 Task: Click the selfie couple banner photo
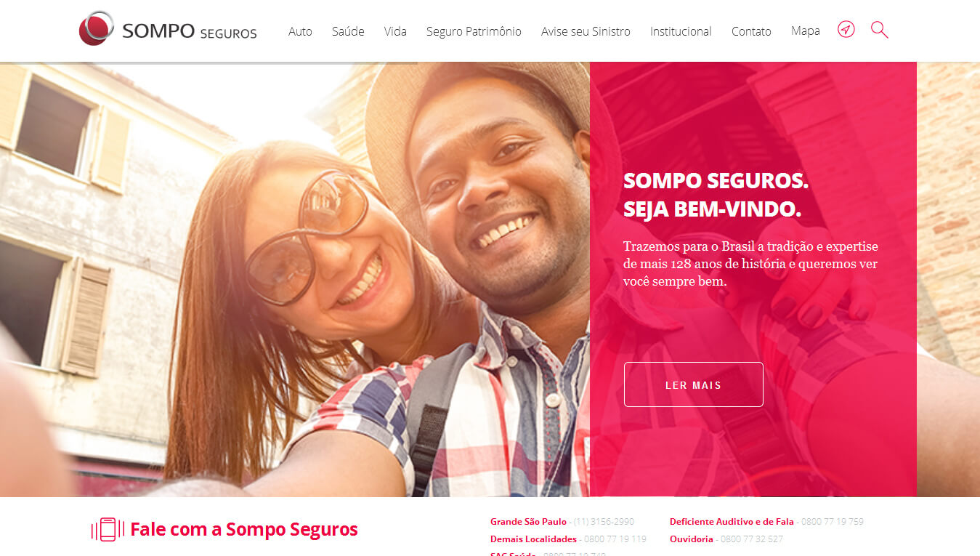(x=294, y=279)
